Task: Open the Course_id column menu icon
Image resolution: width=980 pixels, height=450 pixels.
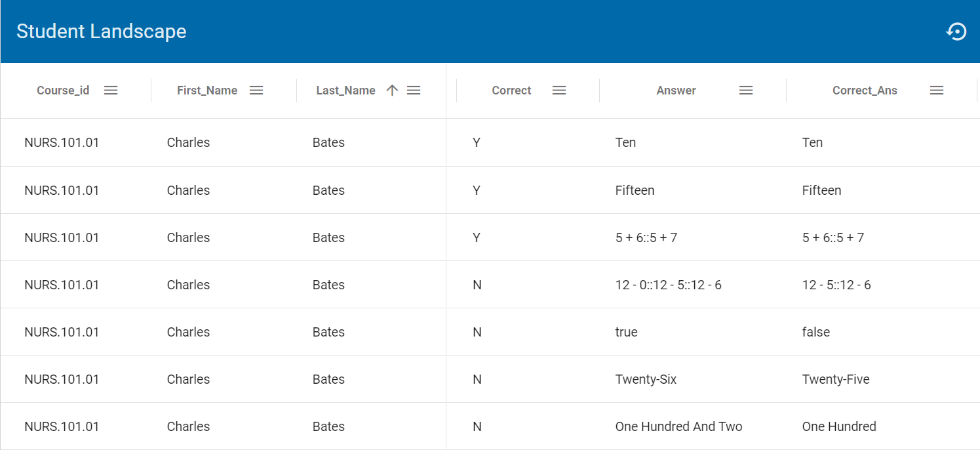Action: click(111, 91)
